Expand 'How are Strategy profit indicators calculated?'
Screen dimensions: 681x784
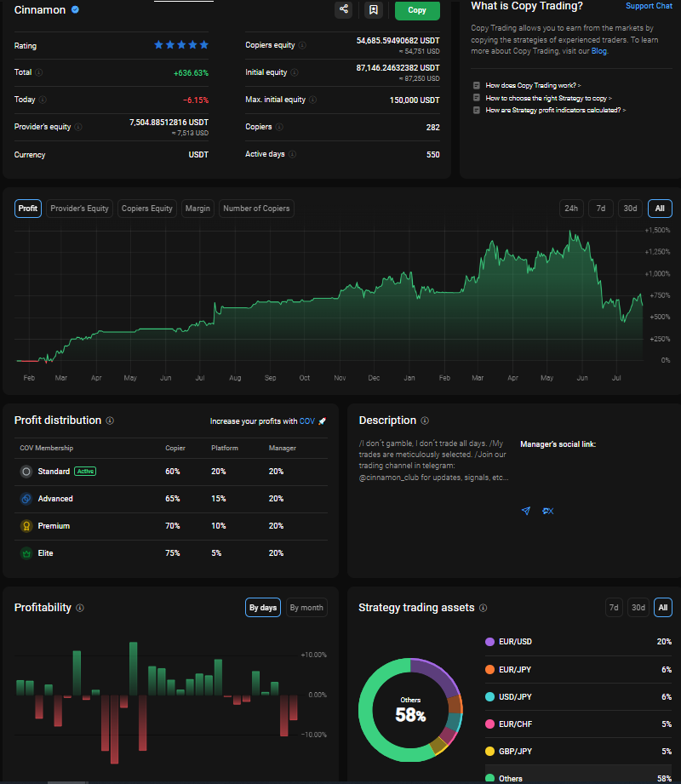(555, 110)
